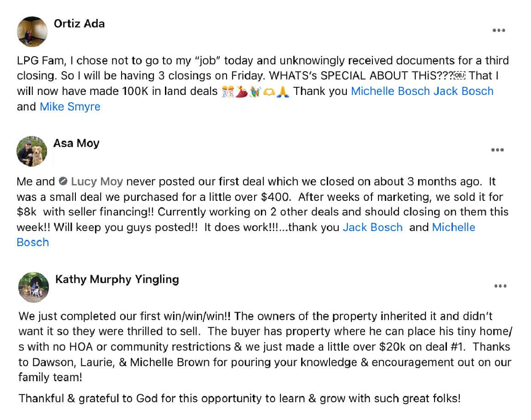Click the confetti ball emoji
The width and height of the screenshot is (531, 420).
click(227, 91)
